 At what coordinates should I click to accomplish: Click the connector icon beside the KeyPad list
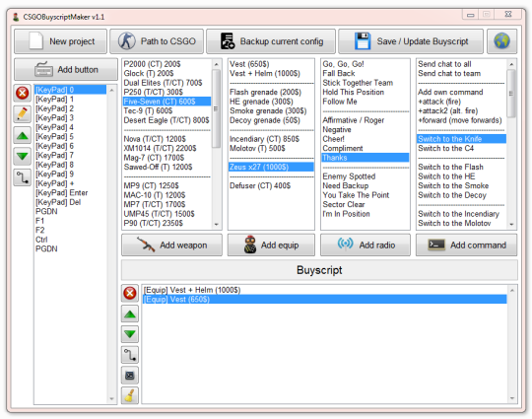pos(23,177)
